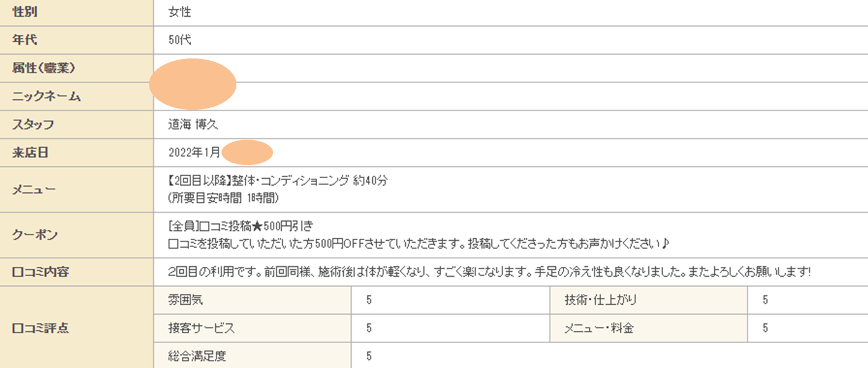Screen dimensions: 868x368
Task: Click the クーポン row label
Action: click(x=35, y=235)
